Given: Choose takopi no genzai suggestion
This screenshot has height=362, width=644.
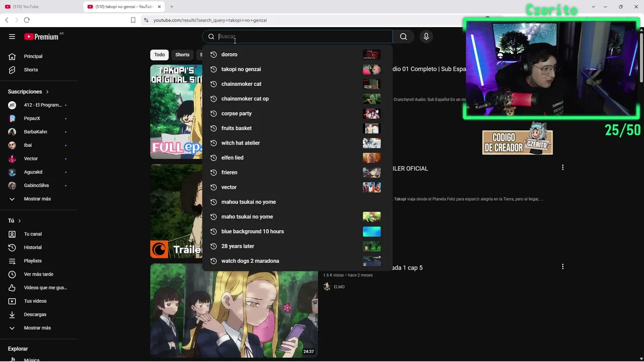Looking at the screenshot, I should coord(297,69).
